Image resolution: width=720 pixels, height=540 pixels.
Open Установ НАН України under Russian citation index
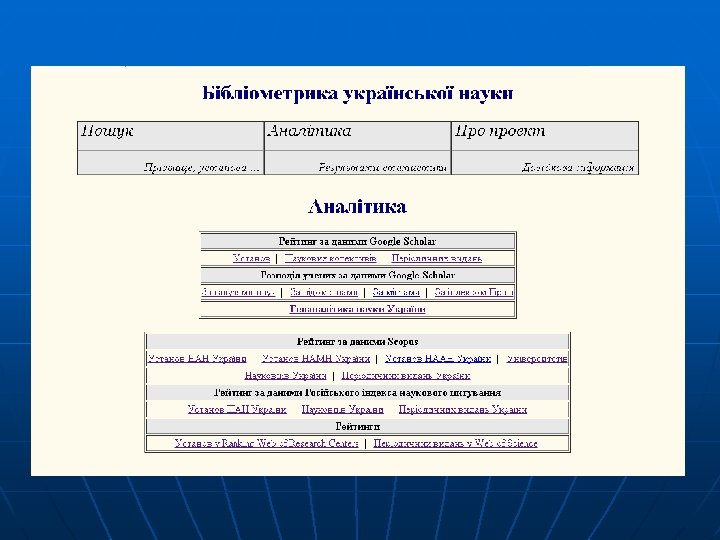(237, 409)
